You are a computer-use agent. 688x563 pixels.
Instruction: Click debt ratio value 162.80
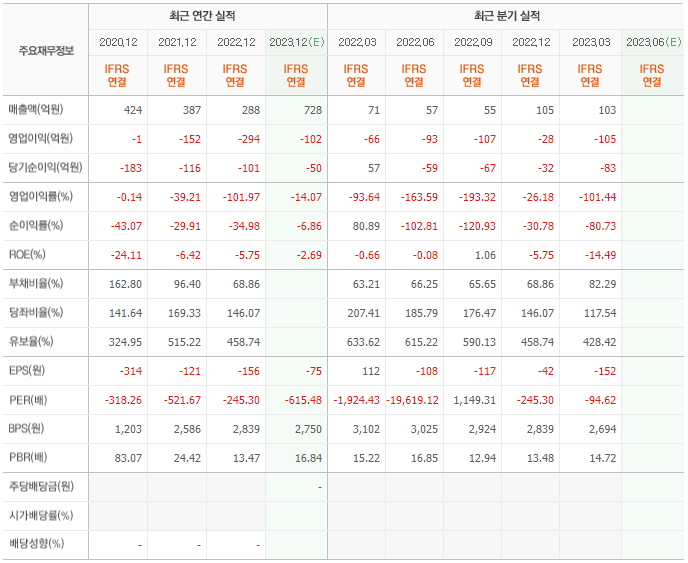coord(125,284)
